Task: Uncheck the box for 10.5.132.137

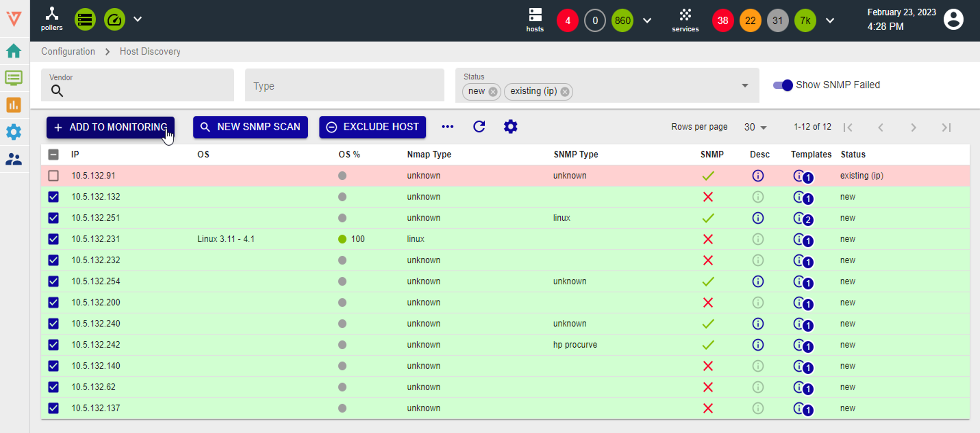Action: pos(54,408)
